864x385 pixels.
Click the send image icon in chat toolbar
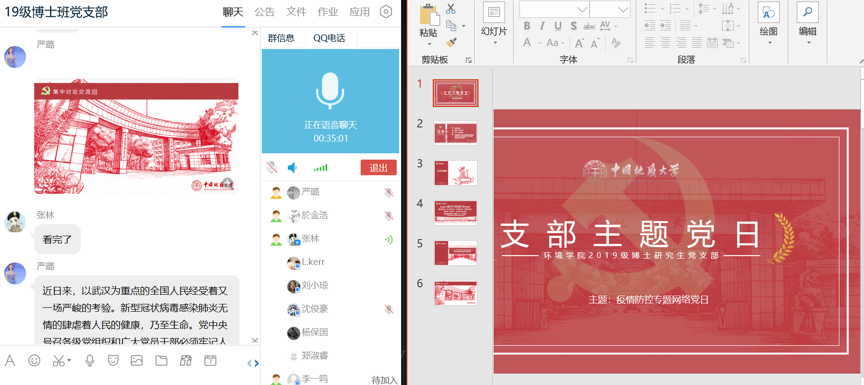click(137, 361)
